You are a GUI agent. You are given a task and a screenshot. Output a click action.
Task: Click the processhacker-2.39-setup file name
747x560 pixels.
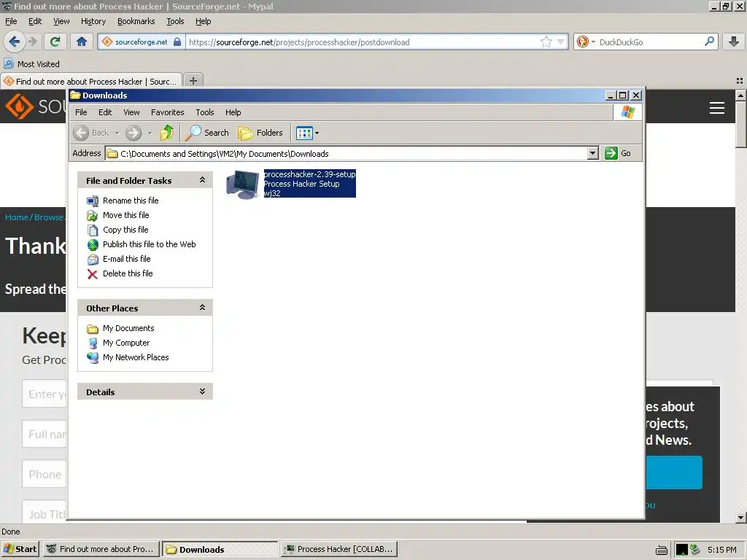(309, 174)
